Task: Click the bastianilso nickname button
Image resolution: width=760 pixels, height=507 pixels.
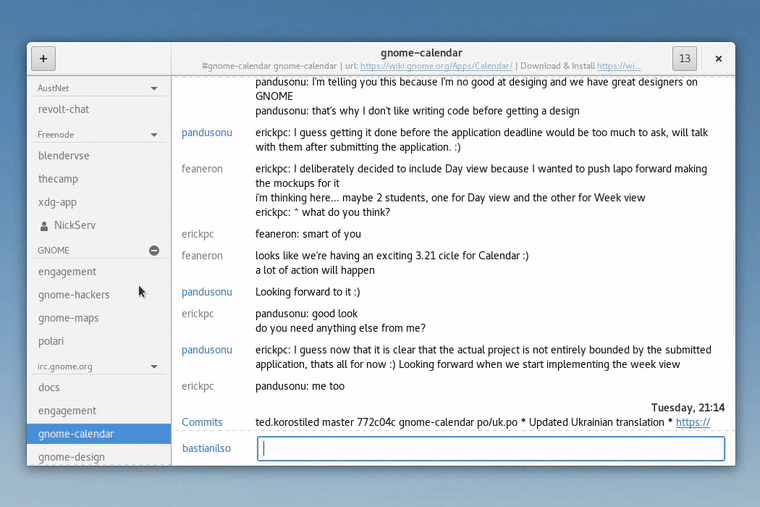Action: pyautogui.click(x=206, y=448)
